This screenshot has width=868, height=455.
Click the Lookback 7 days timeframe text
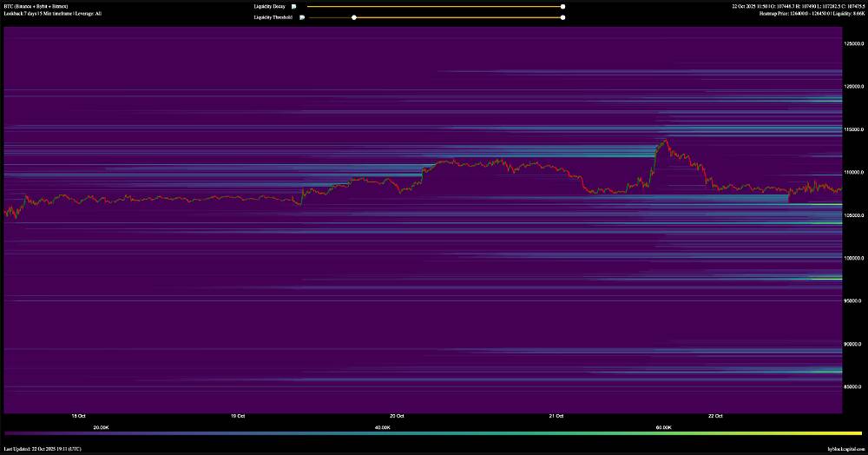click(52, 14)
